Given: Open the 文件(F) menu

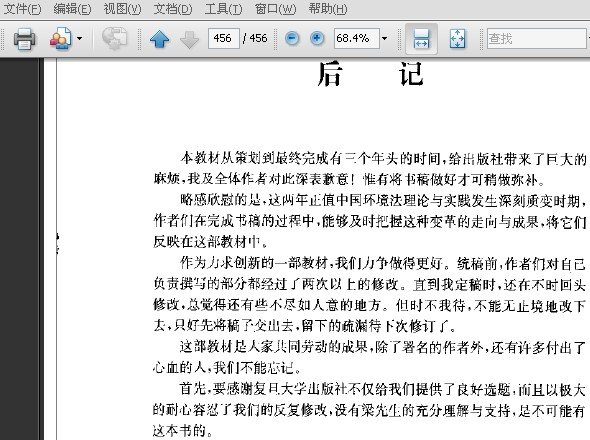Looking at the screenshot, I should click(22, 9).
